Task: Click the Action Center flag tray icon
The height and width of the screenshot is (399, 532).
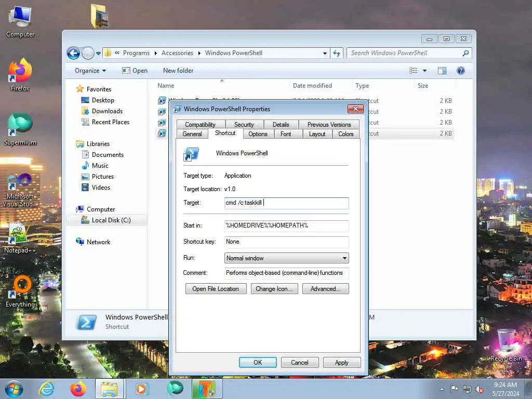Action: (454, 389)
